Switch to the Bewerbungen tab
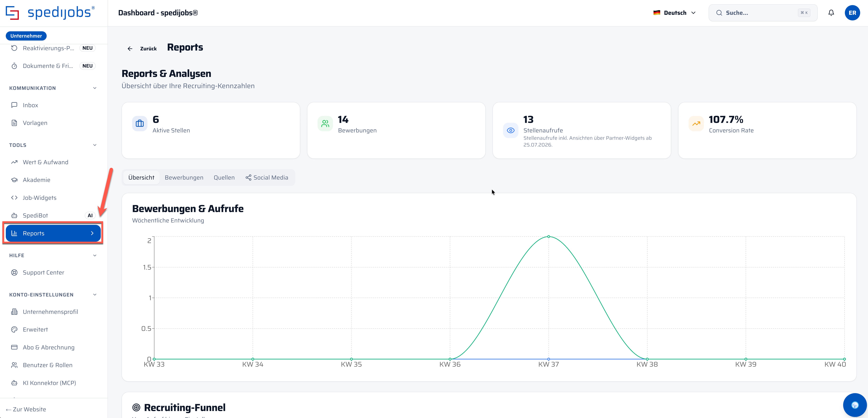868x418 pixels. pyautogui.click(x=184, y=178)
